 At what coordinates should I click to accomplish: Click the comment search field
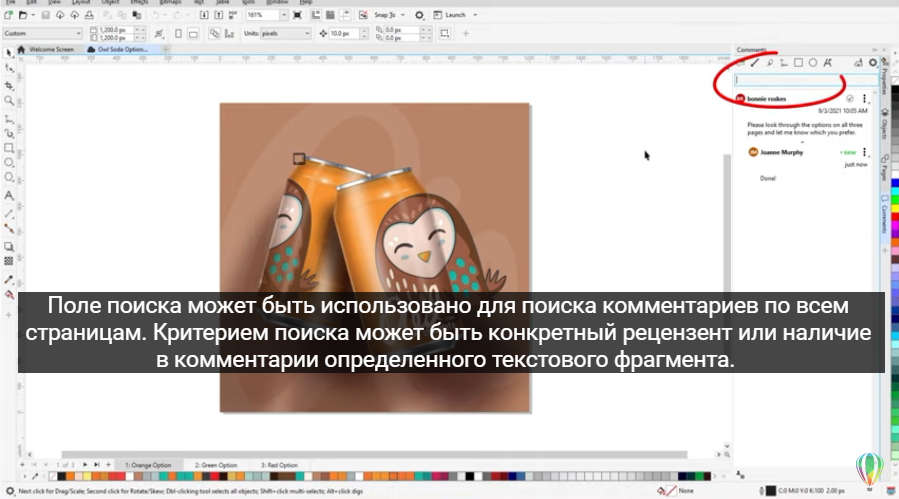(805, 80)
